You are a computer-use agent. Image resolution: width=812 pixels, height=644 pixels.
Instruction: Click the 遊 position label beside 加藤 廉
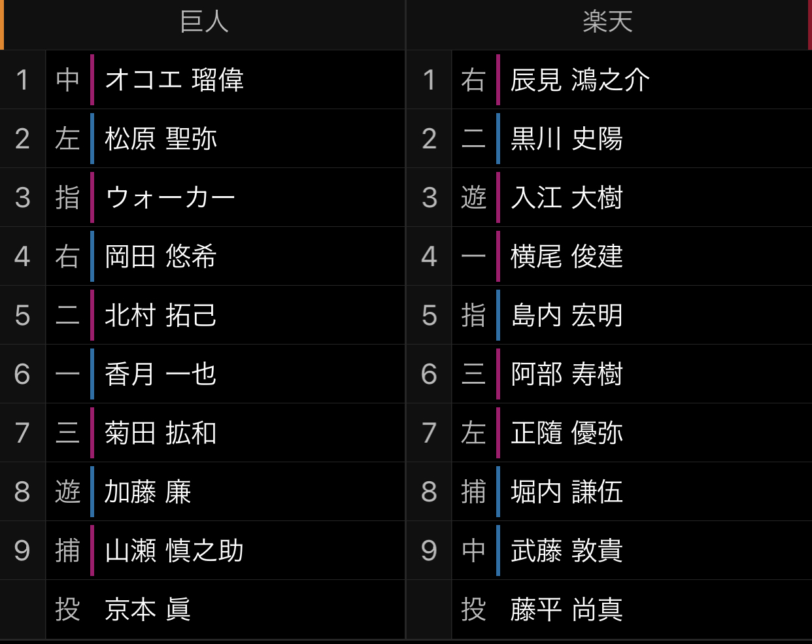[67, 492]
